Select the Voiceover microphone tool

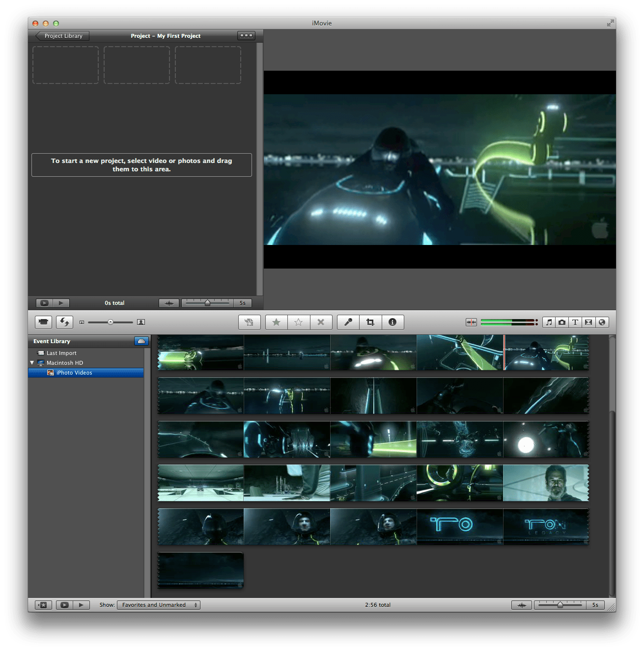(348, 322)
